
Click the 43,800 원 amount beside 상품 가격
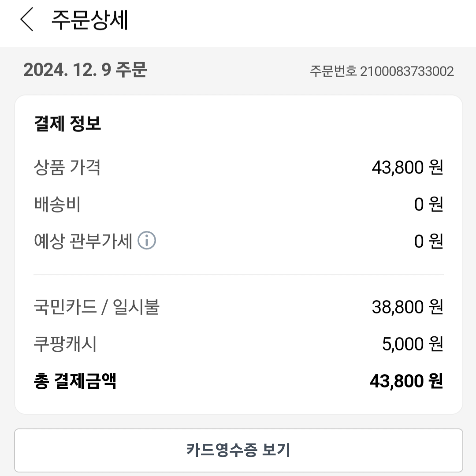407,167
